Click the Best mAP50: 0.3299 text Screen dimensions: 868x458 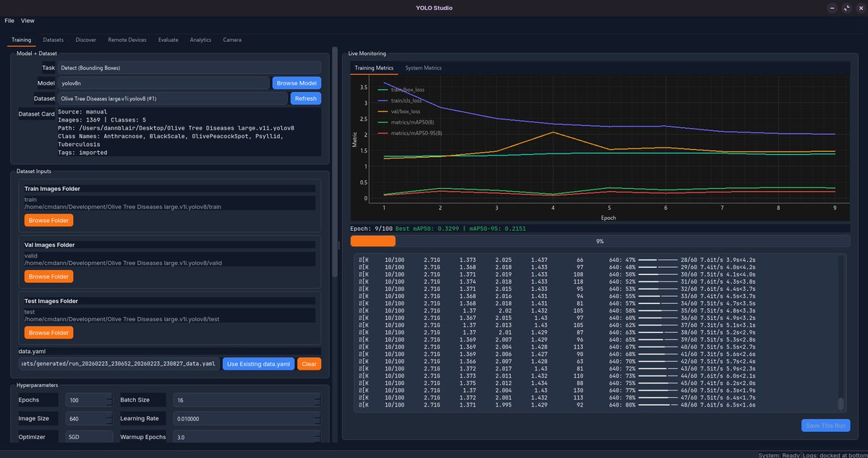[429, 228]
